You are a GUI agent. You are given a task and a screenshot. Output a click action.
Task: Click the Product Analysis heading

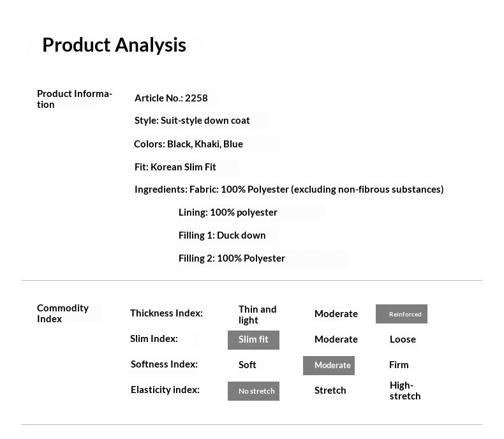point(114,45)
